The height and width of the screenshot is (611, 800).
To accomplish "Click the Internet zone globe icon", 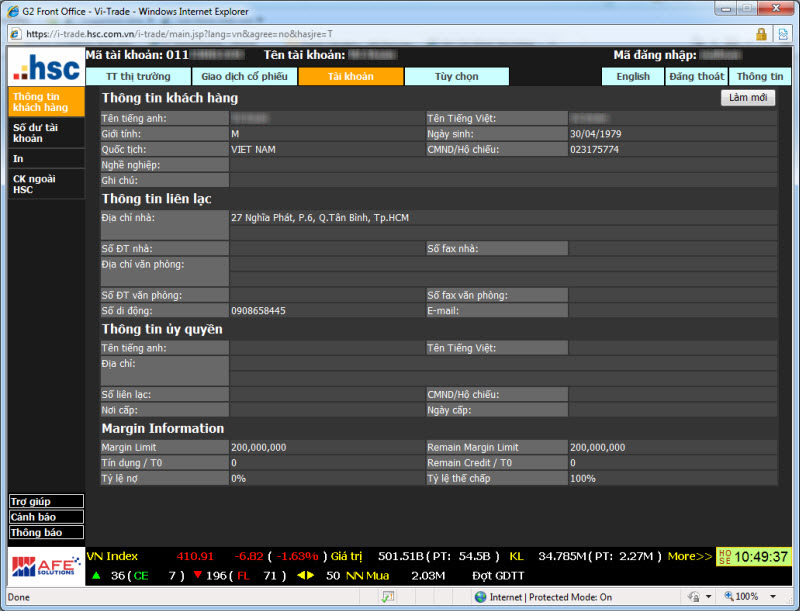I will (481, 597).
